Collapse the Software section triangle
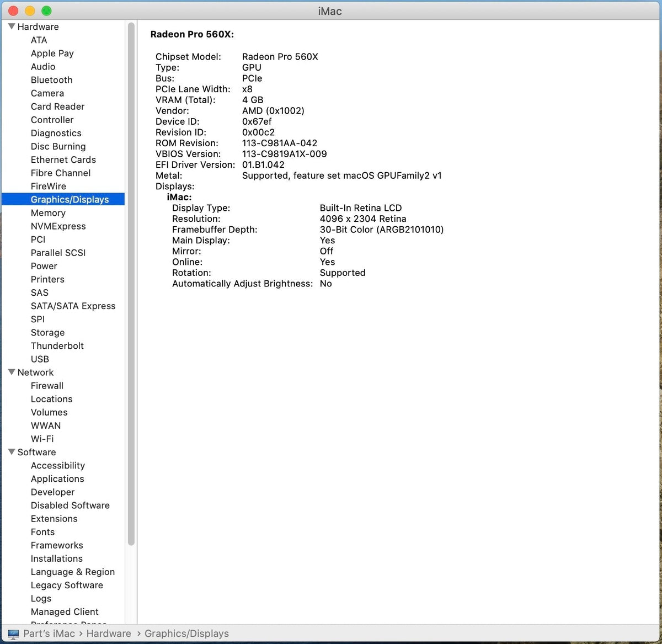 11,452
